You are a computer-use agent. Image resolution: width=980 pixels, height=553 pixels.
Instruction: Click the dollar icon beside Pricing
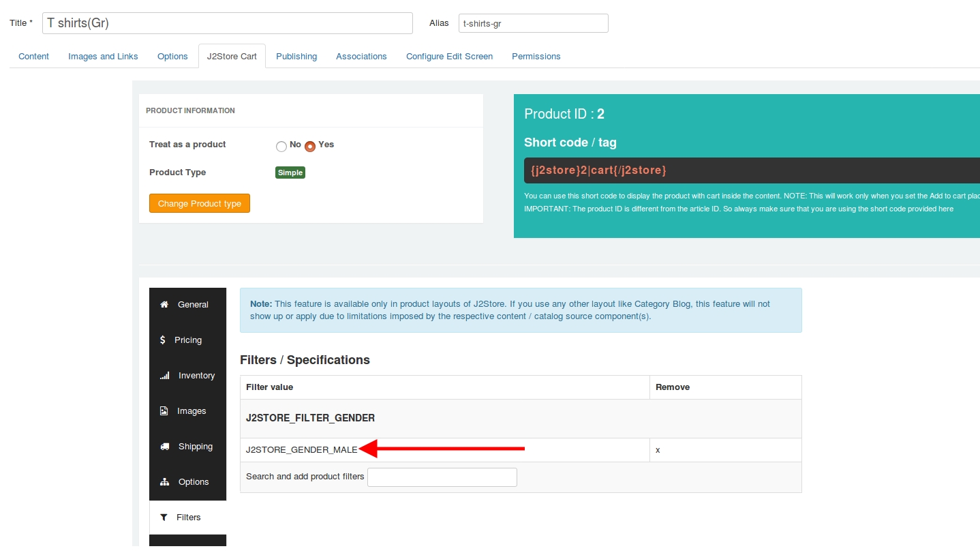[x=163, y=340]
